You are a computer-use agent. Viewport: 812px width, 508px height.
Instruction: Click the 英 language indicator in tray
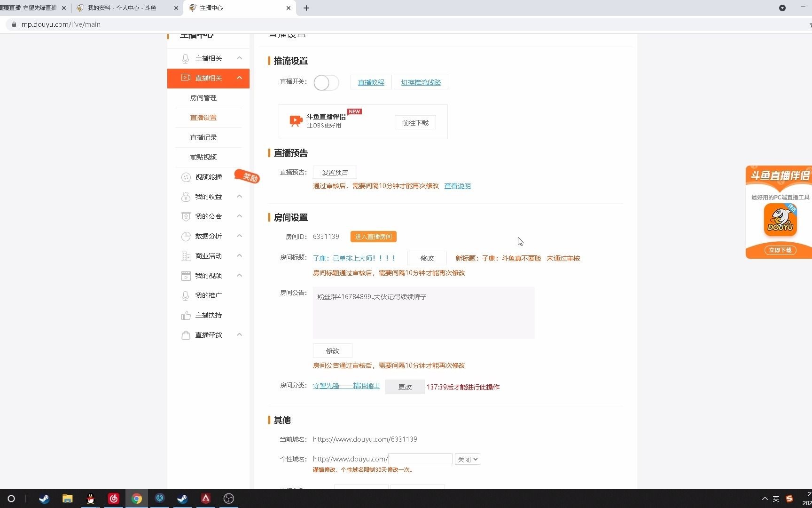tap(776, 499)
